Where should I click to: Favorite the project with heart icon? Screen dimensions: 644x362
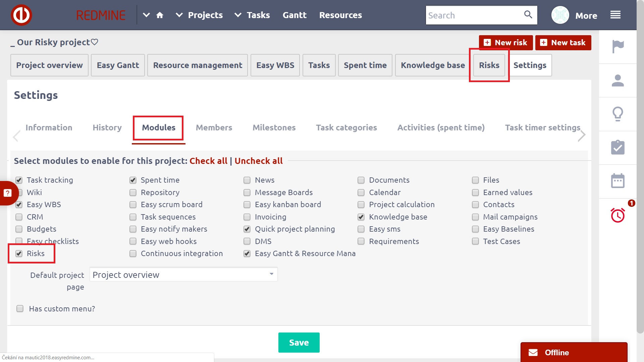[x=95, y=42]
